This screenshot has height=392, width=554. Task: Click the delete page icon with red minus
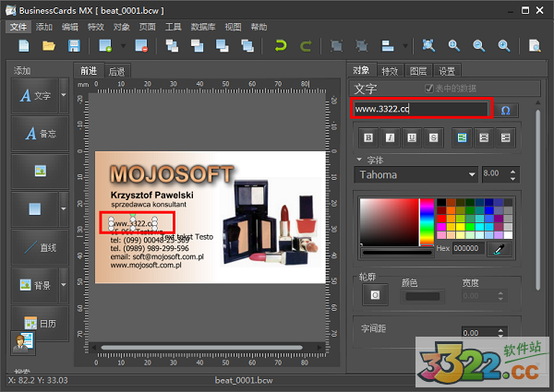click(x=141, y=46)
